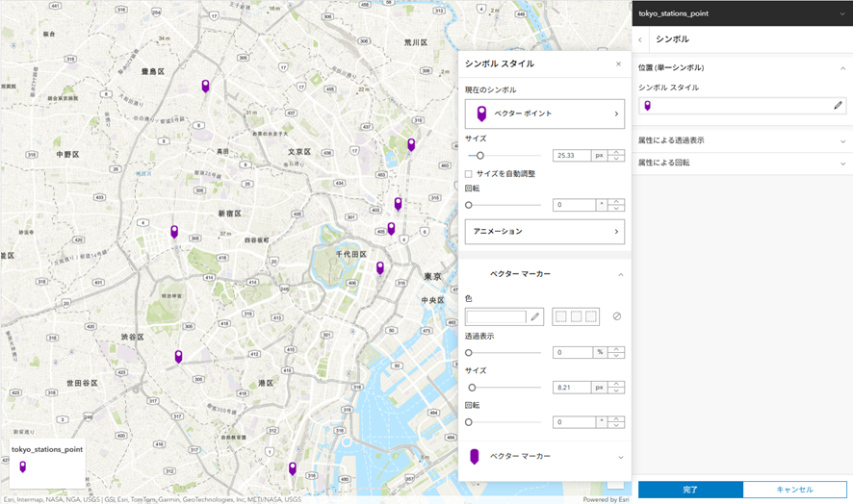Click the symbol size 25.33 input field
Viewport: 853px width, 504px height.
[x=572, y=156]
